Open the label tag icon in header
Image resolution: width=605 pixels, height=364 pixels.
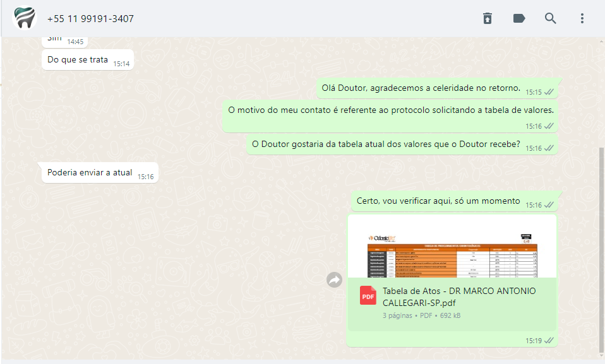(519, 18)
